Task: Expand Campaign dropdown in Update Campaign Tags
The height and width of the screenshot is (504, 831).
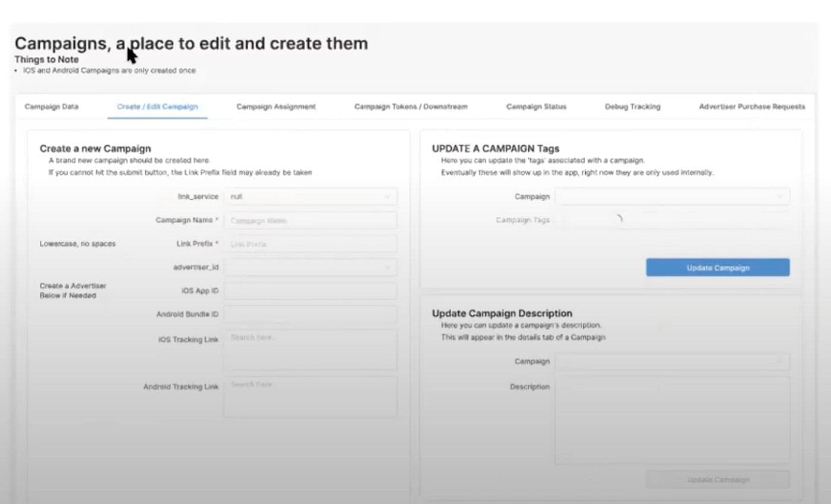Action: 672,196
